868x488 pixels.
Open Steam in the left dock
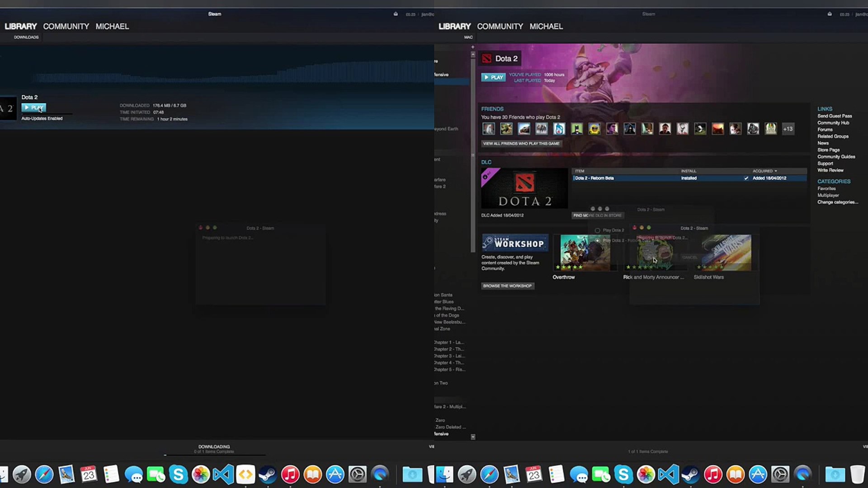click(268, 474)
